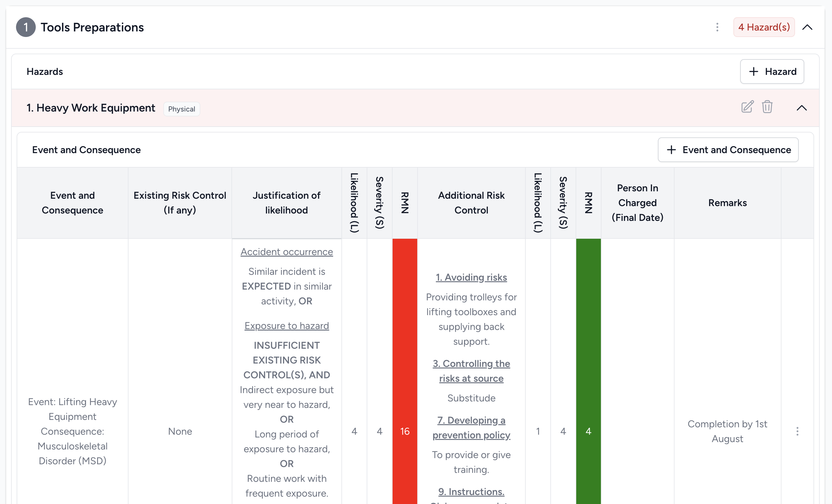The height and width of the screenshot is (504, 832).
Task: Open the Avoiding risks link
Action: pyautogui.click(x=471, y=277)
